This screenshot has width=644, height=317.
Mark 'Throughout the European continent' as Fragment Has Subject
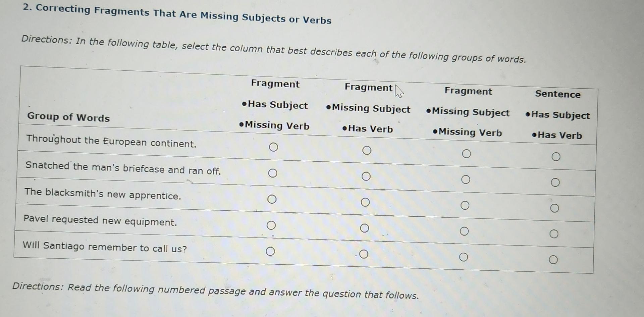tap(273, 147)
